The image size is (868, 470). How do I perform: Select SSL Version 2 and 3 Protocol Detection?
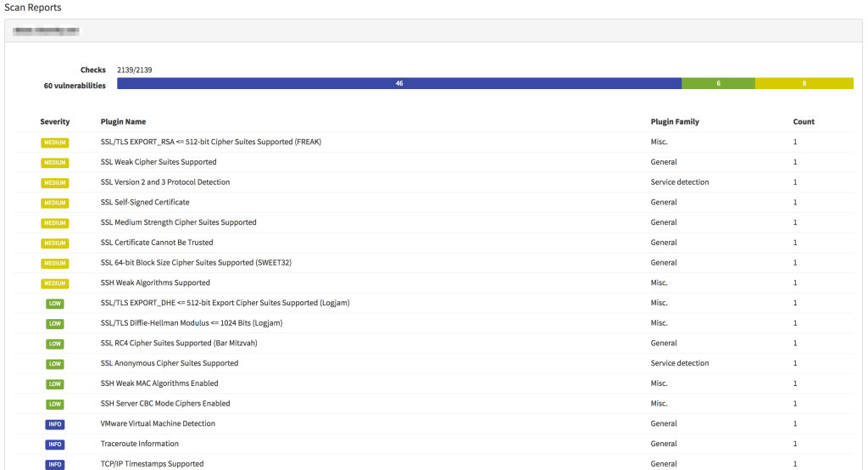click(165, 182)
